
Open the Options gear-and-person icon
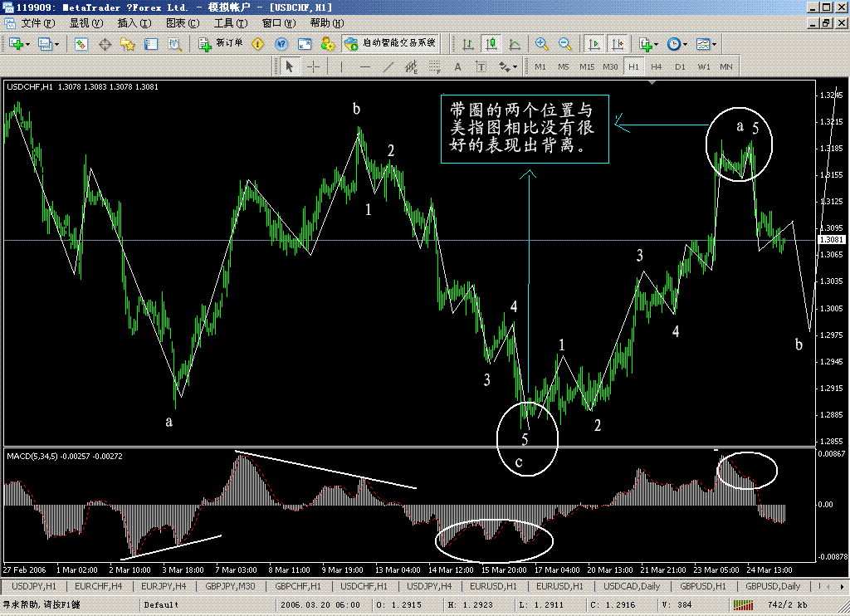click(x=328, y=45)
